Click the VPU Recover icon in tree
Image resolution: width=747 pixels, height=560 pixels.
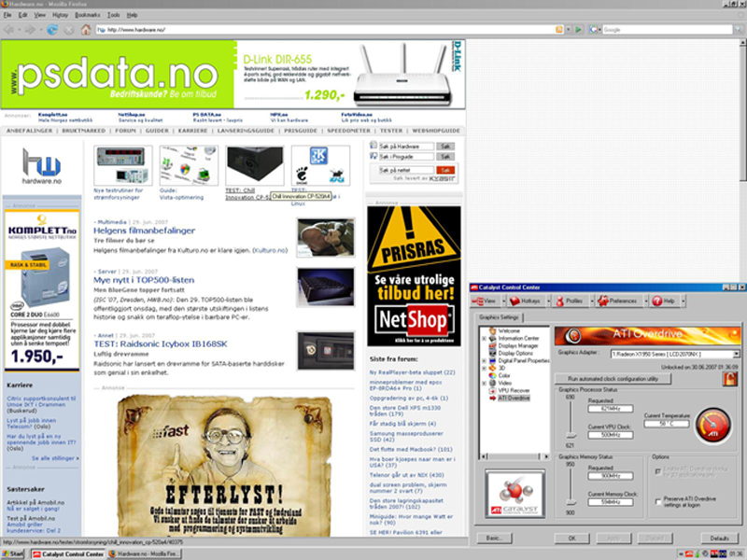pos(493,390)
